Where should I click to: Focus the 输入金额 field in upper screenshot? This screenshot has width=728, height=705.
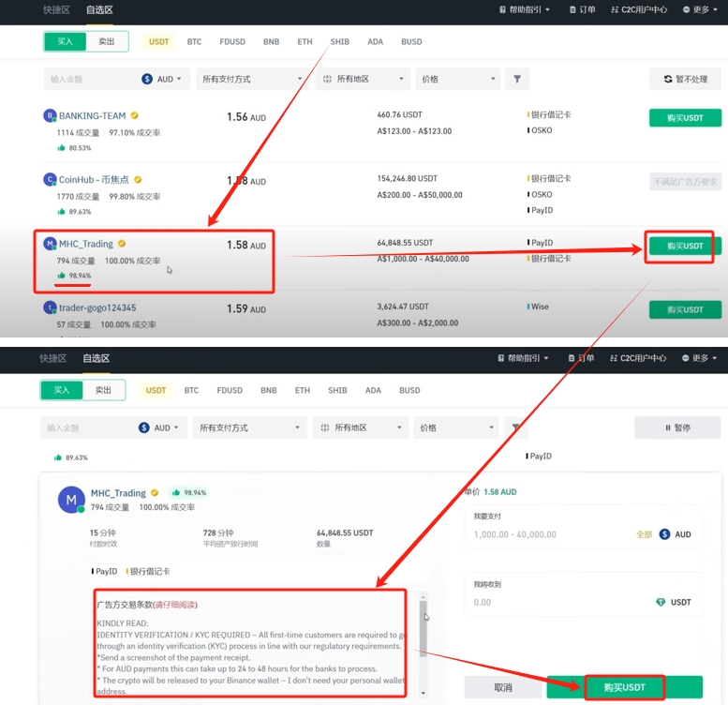(92, 79)
